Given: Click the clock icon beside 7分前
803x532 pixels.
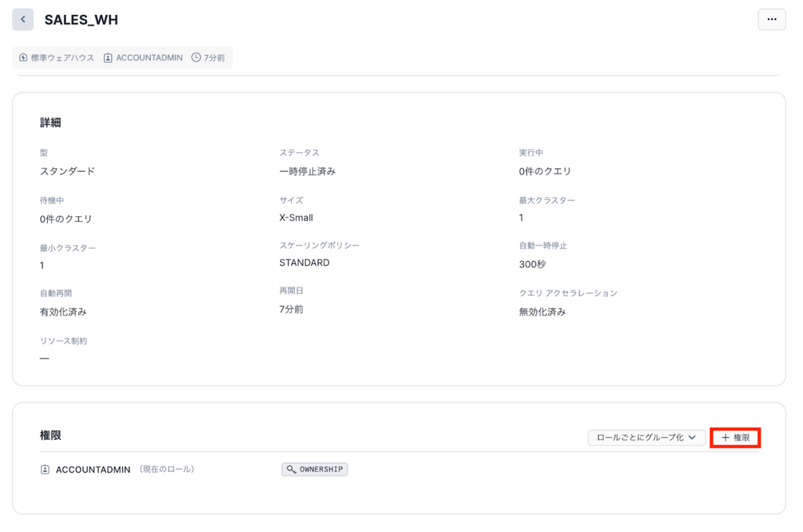Looking at the screenshot, I should [196, 58].
